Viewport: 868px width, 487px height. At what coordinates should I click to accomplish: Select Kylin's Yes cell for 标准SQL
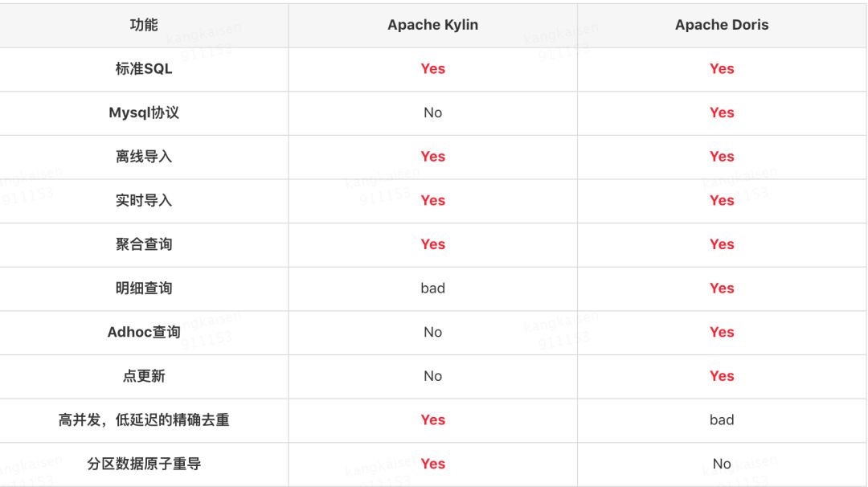point(433,68)
